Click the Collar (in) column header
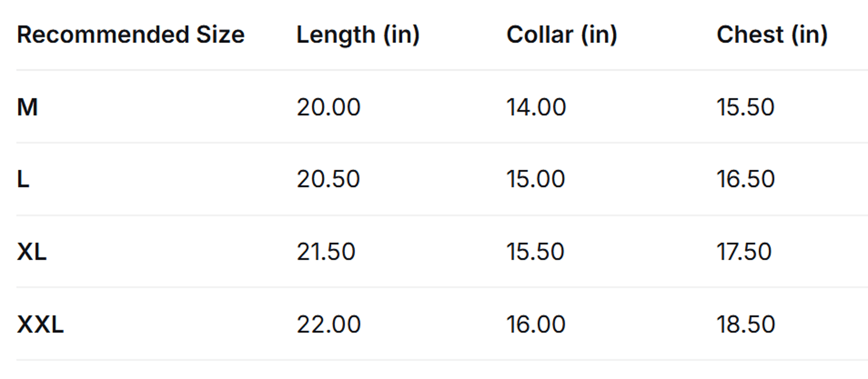The image size is (868, 379). tap(562, 35)
